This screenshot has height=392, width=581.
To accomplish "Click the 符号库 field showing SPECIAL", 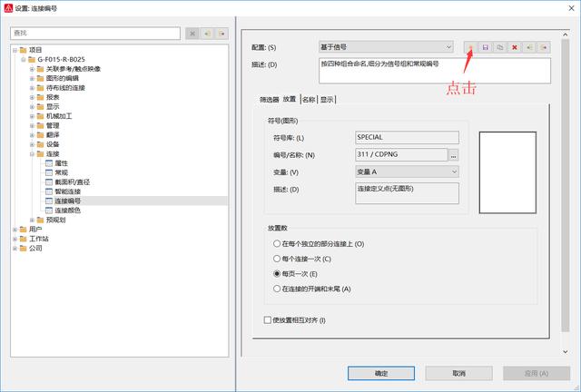I will (407, 137).
